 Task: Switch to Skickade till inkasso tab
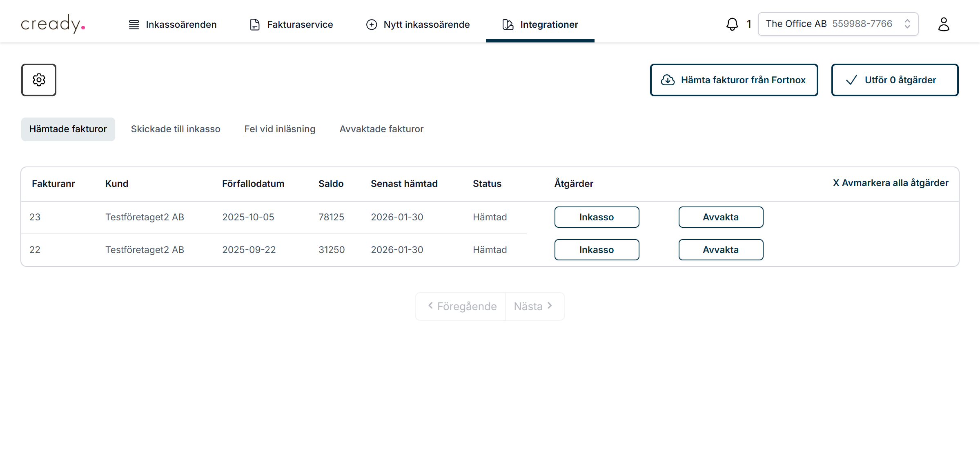click(x=176, y=129)
